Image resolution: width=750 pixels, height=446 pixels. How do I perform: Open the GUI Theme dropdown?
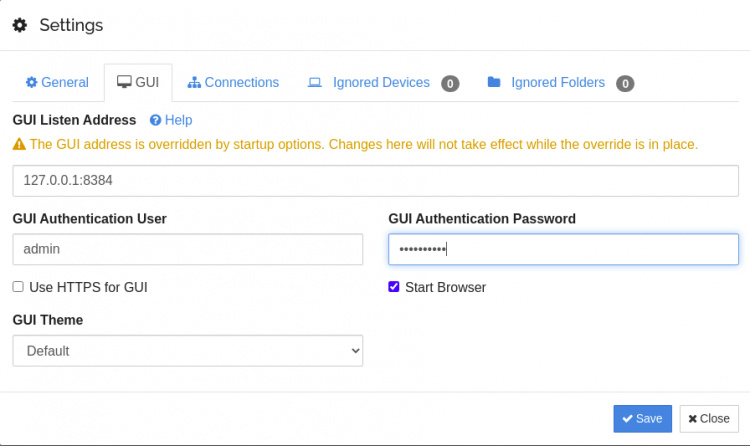188,351
